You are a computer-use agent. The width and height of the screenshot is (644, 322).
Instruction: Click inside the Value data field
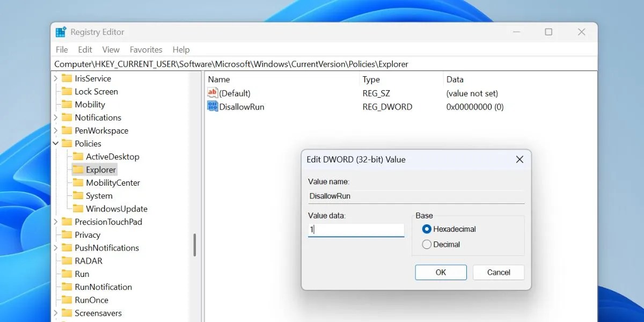tap(356, 230)
